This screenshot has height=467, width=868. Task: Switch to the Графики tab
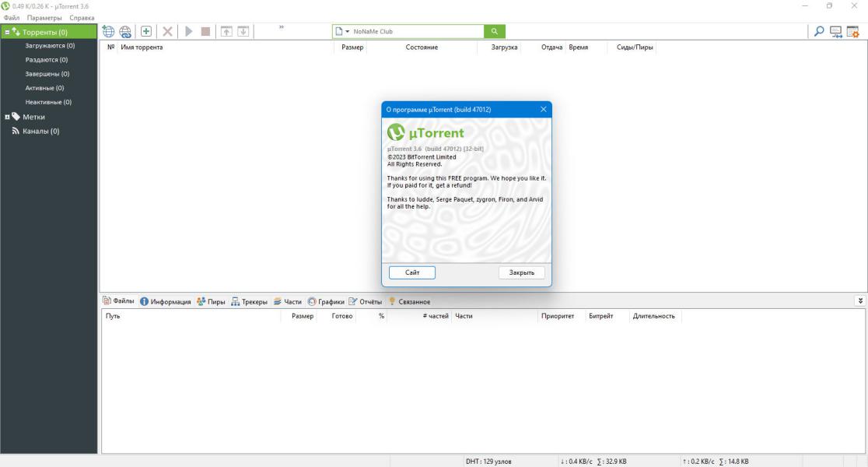[x=326, y=301]
